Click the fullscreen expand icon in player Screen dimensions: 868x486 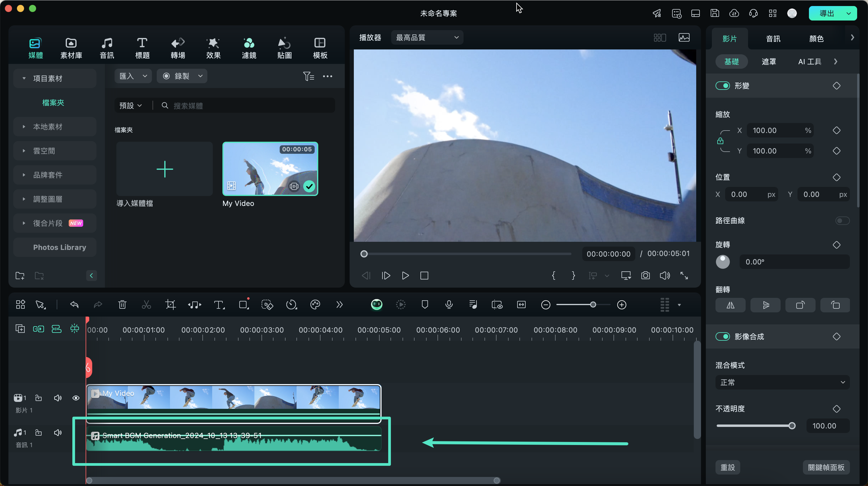pyautogui.click(x=684, y=275)
